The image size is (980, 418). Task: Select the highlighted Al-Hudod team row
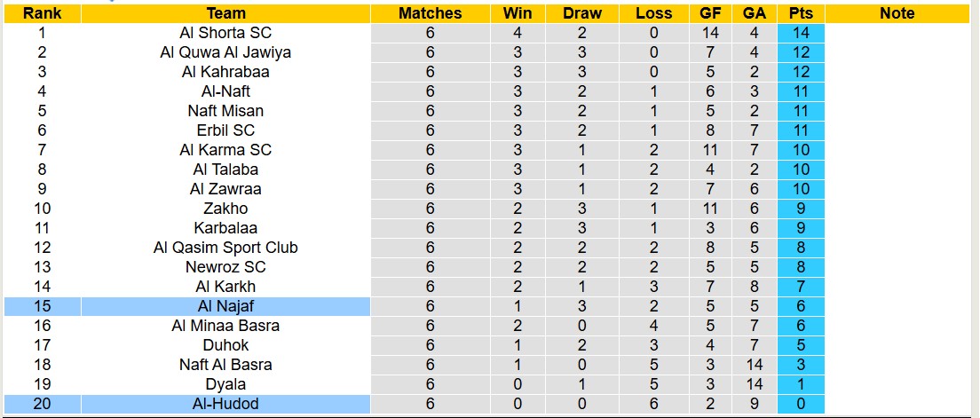coord(225,404)
